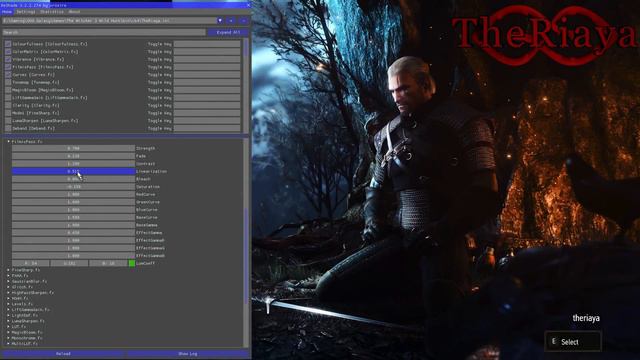
Task: Click the BaseGamma slider
Action: coord(73,225)
